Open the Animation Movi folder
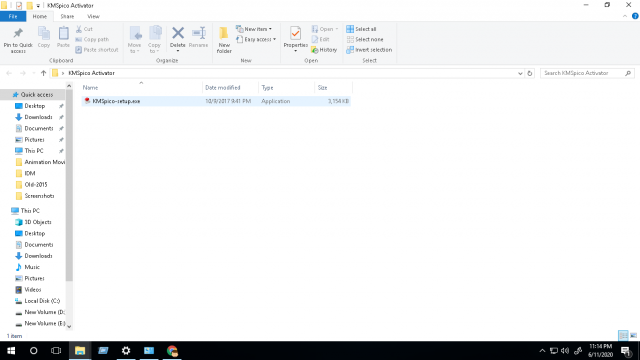Screen dimensions: 640x360 40,162
